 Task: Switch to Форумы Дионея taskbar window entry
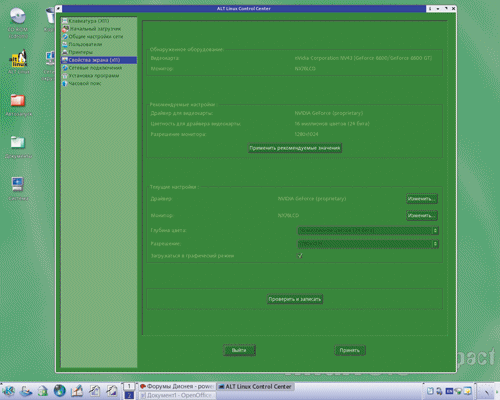[177, 386]
